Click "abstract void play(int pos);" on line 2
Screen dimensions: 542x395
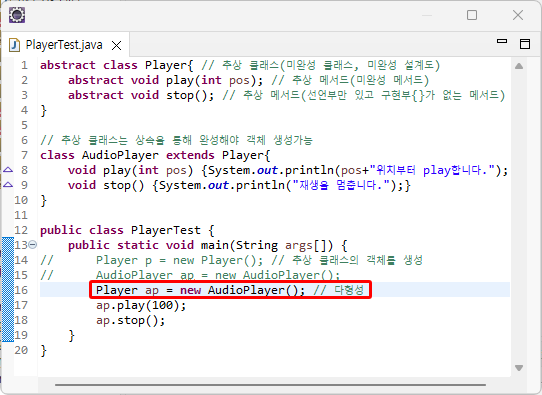click(166, 80)
